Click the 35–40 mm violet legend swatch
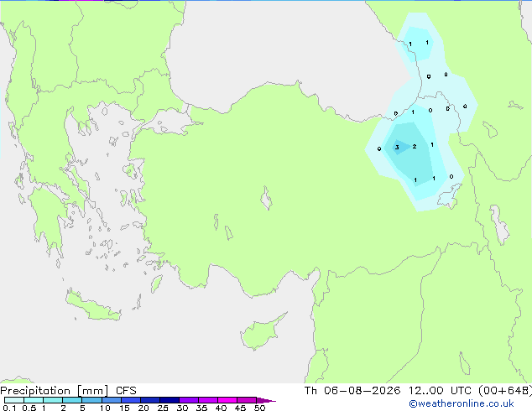Screen dimensions: 532x411 (x=208, y=400)
